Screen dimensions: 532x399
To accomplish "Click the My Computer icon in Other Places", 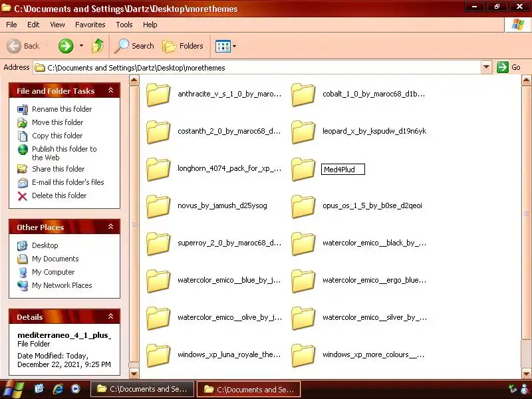I will tap(23, 272).
